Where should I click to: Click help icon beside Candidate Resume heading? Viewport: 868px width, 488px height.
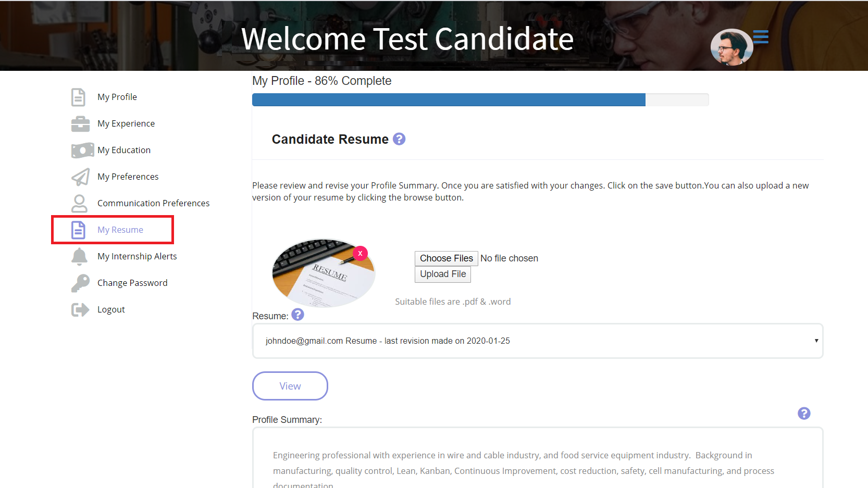(x=399, y=139)
